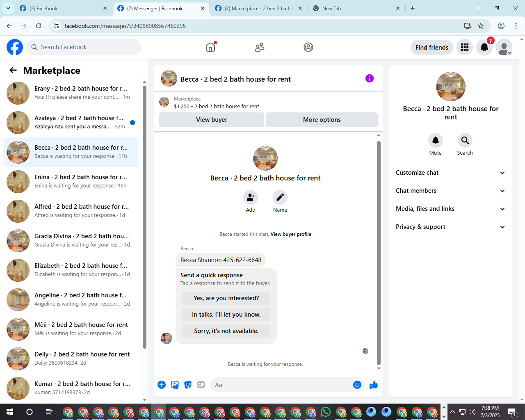525x420 pixels.
Task: Open the account profile avatar menu
Action: click(504, 47)
